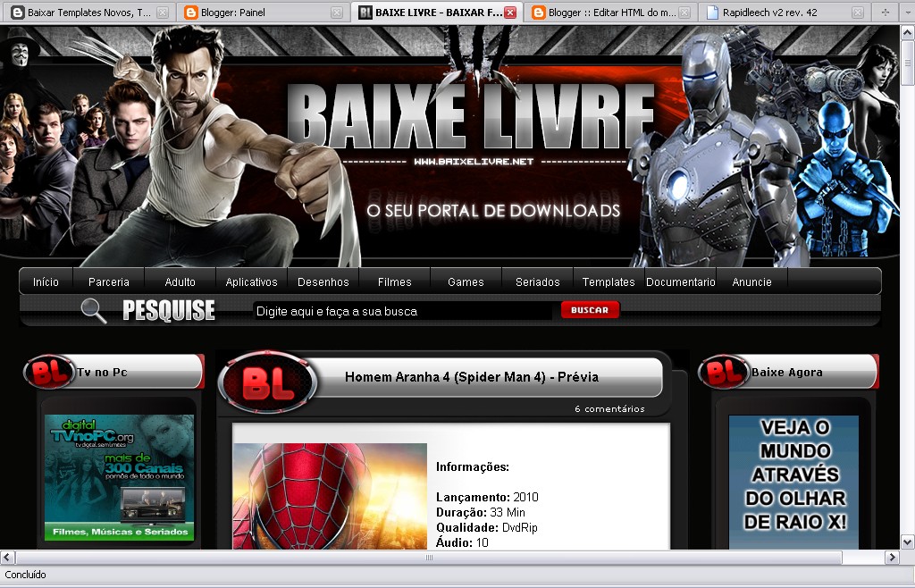Open a new browser tab with plus icon

(x=886, y=13)
